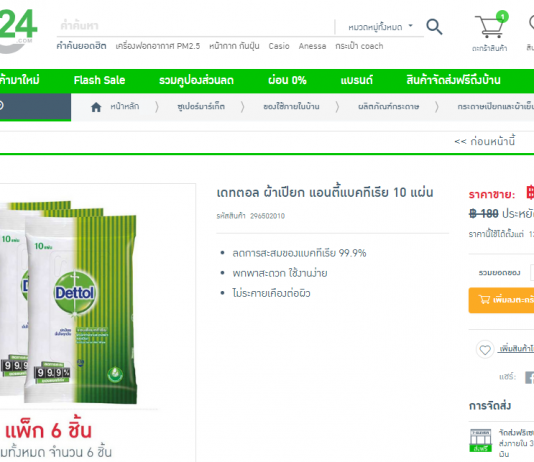Screen dimensions: 534x462
Task: Click the magnifying glass search icon
Action: coord(434,27)
